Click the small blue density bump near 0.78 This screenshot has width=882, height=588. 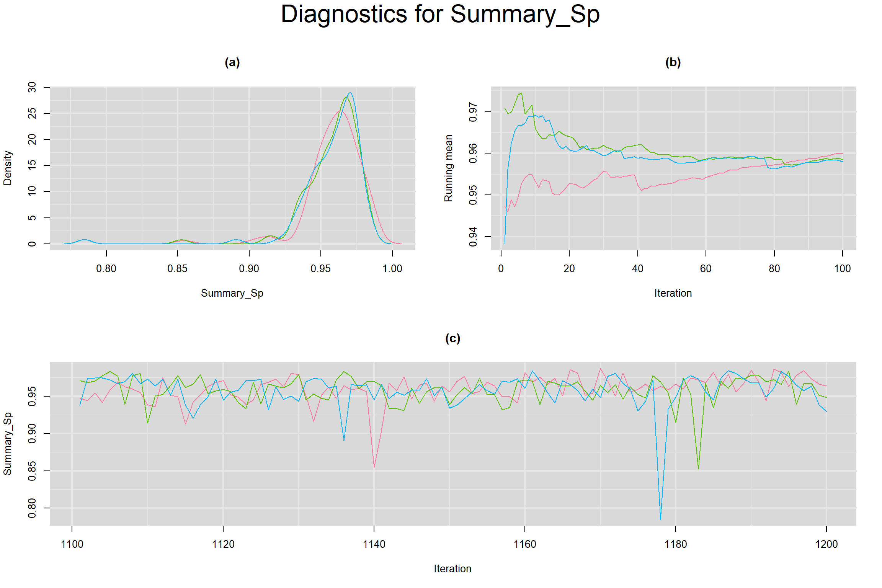point(84,240)
